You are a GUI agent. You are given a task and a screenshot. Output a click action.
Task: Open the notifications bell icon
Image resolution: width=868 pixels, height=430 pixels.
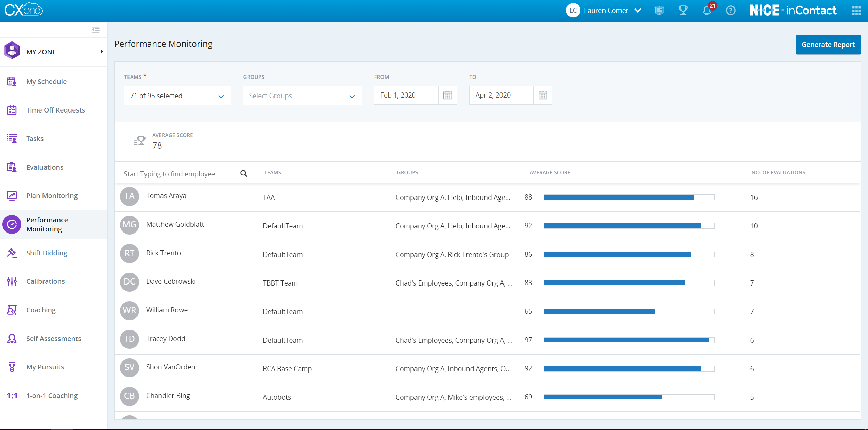707,11
